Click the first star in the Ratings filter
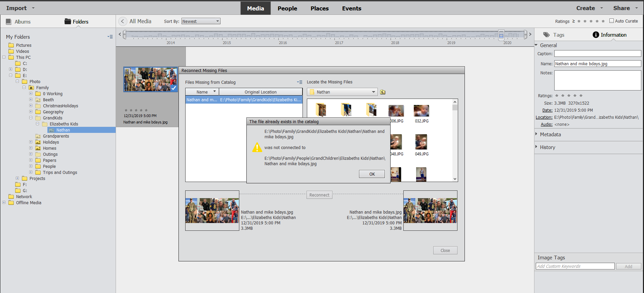644x293 pixels. 579,21
